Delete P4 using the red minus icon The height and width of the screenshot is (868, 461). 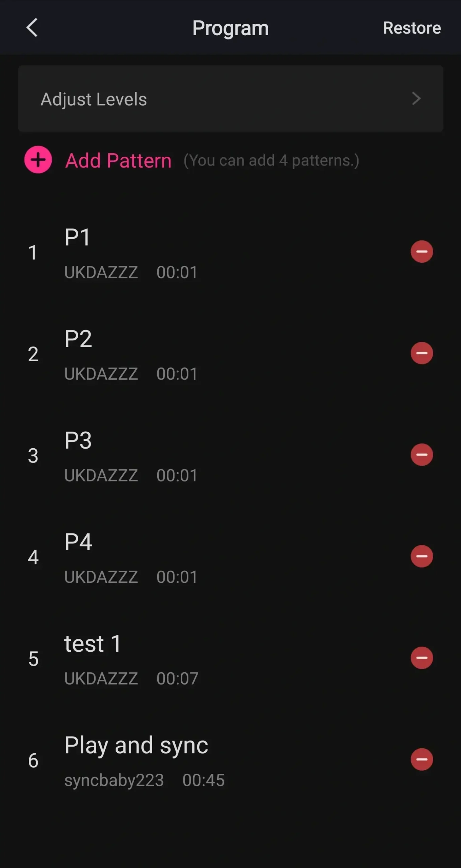click(x=421, y=556)
